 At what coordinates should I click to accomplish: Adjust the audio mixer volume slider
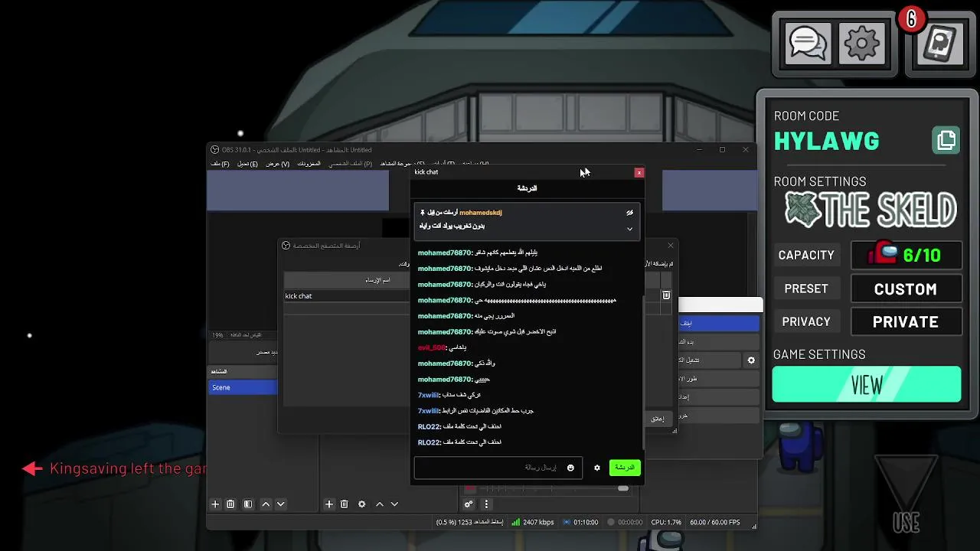623,488
